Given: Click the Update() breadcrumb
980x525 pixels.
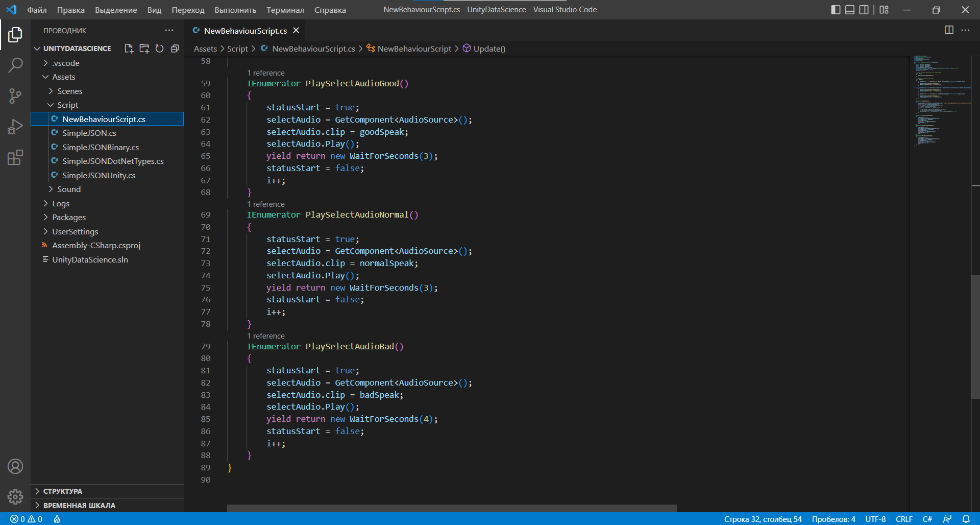Looking at the screenshot, I should click(484, 49).
